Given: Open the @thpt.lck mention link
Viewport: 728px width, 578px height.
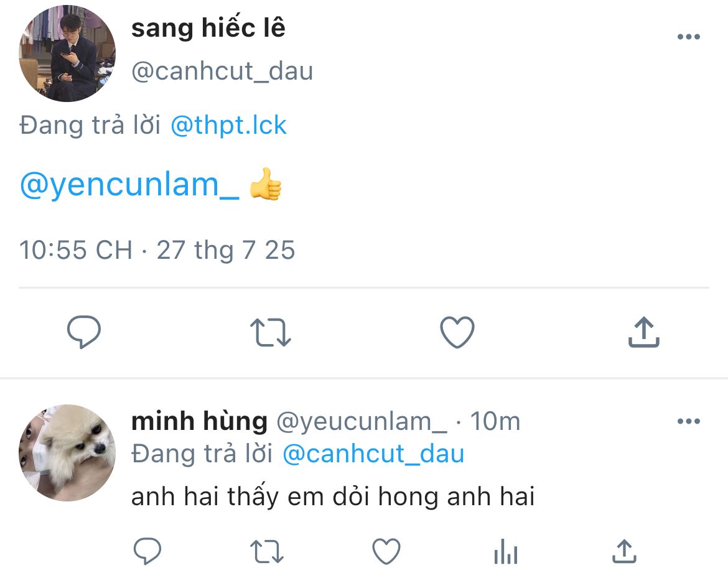Looking at the screenshot, I should (x=229, y=125).
